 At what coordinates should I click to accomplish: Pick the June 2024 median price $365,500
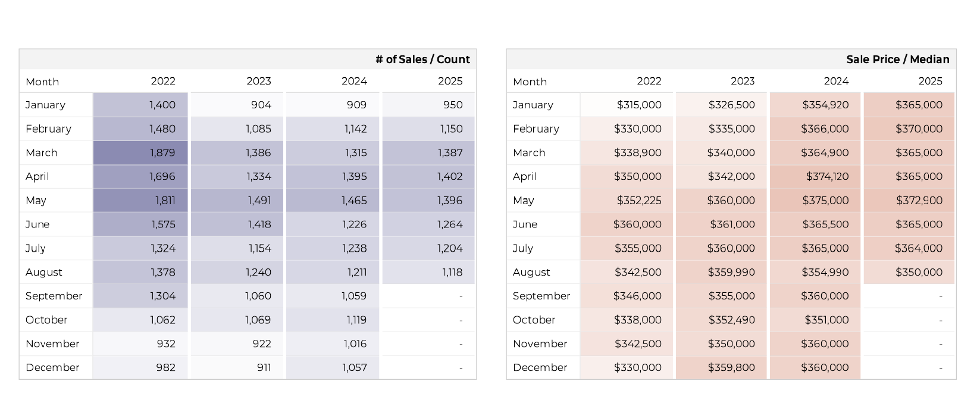pos(815,224)
